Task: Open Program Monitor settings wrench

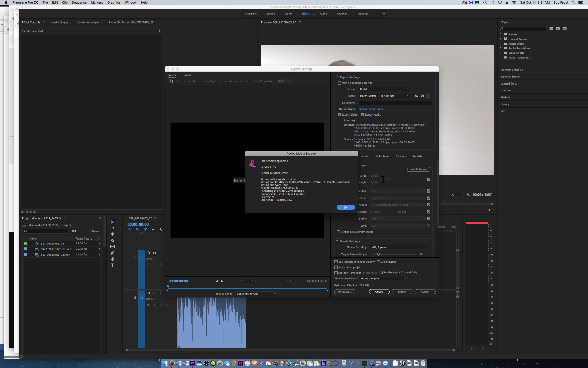Action: click(x=468, y=195)
